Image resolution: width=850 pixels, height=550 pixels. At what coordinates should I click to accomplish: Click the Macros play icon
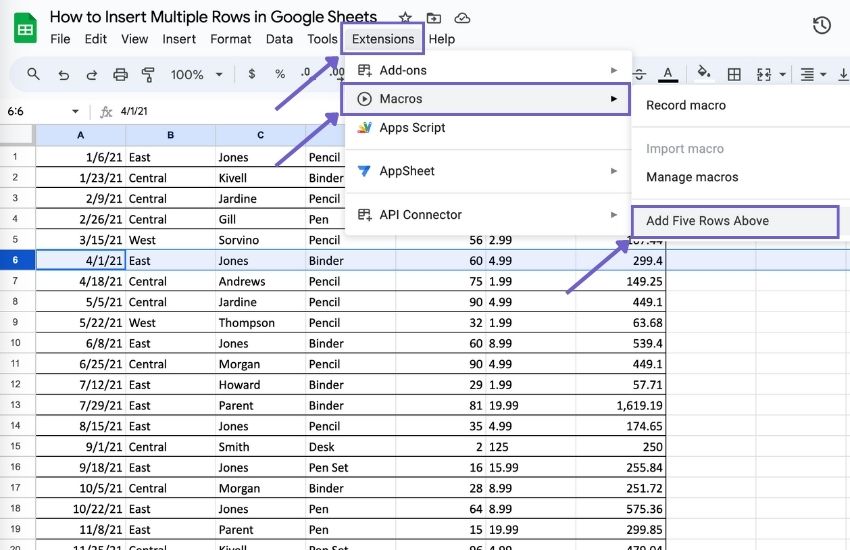coord(364,99)
